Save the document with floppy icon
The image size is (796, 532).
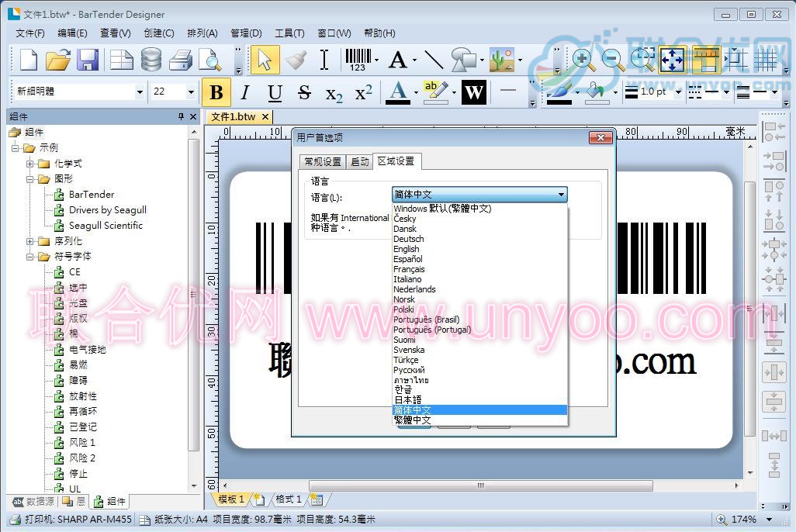[88, 60]
